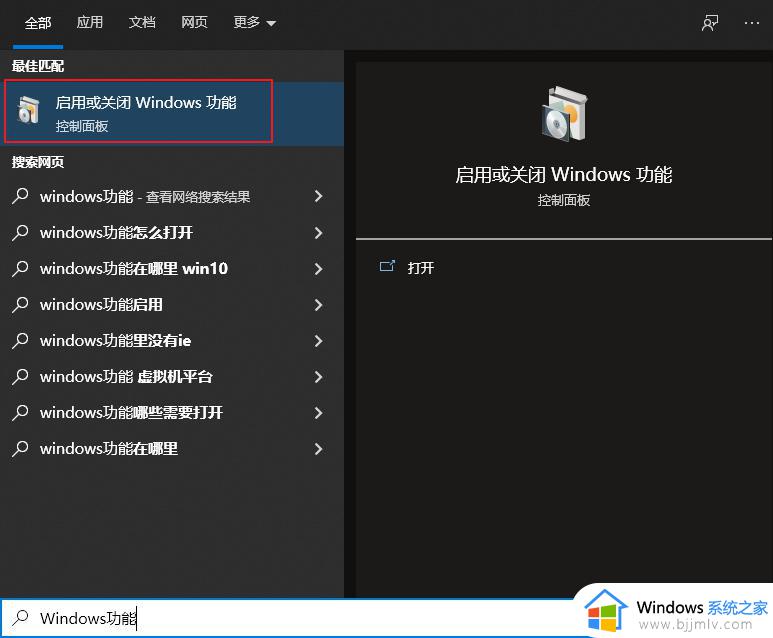Click 打开 in the preview pane
The width and height of the screenshot is (773, 638).
421,268
